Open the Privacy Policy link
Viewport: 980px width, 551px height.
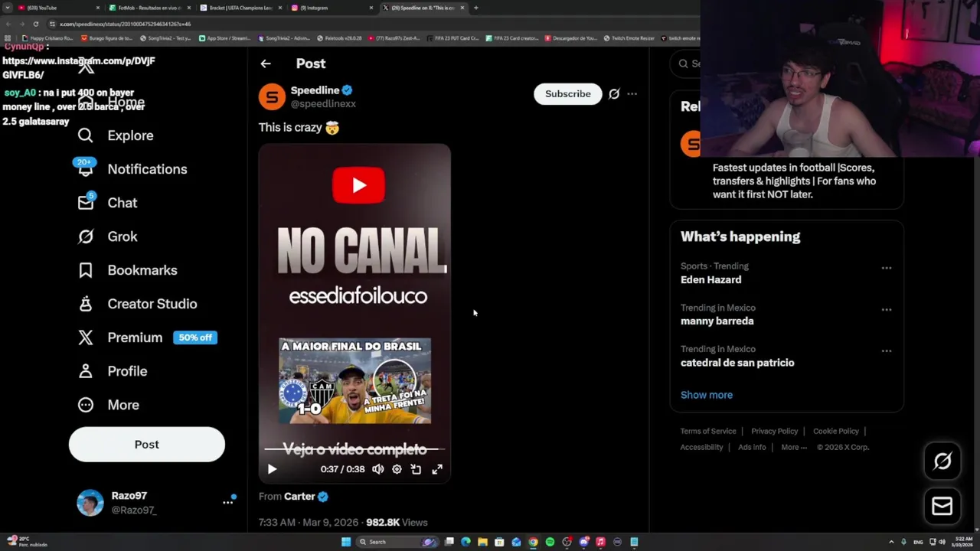point(774,431)
